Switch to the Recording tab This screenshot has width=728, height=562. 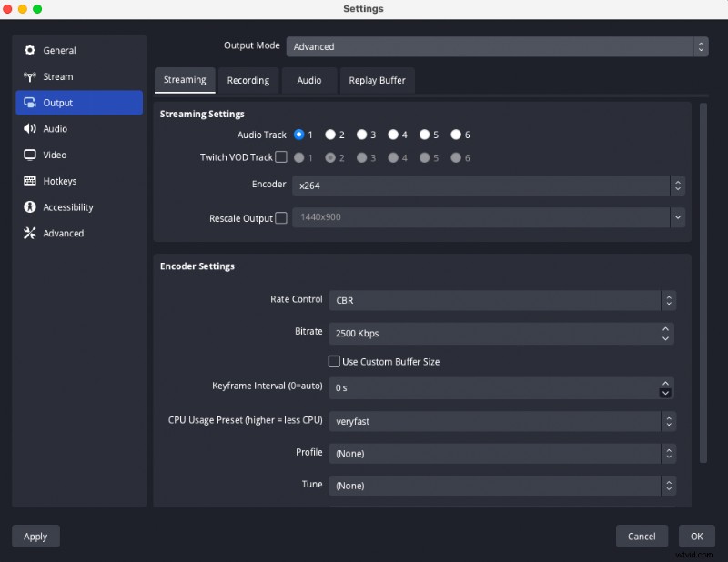click(248, 80)
